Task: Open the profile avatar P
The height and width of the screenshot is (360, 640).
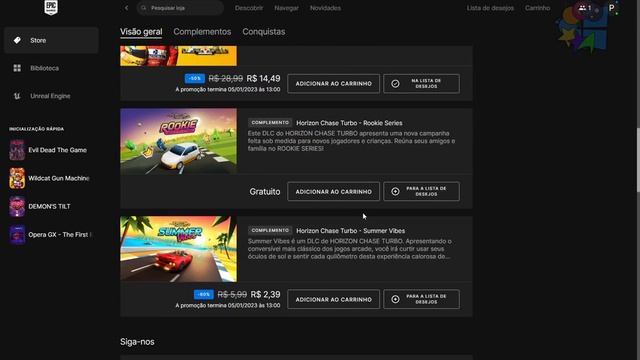Action: pyautogui.click(x=611, y=8)
